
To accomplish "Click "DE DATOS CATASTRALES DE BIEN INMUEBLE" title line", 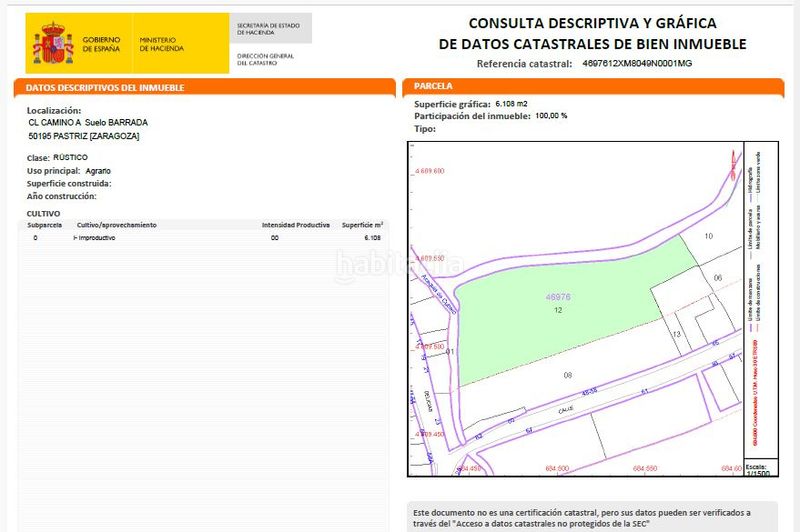I will tap(592, 44).
